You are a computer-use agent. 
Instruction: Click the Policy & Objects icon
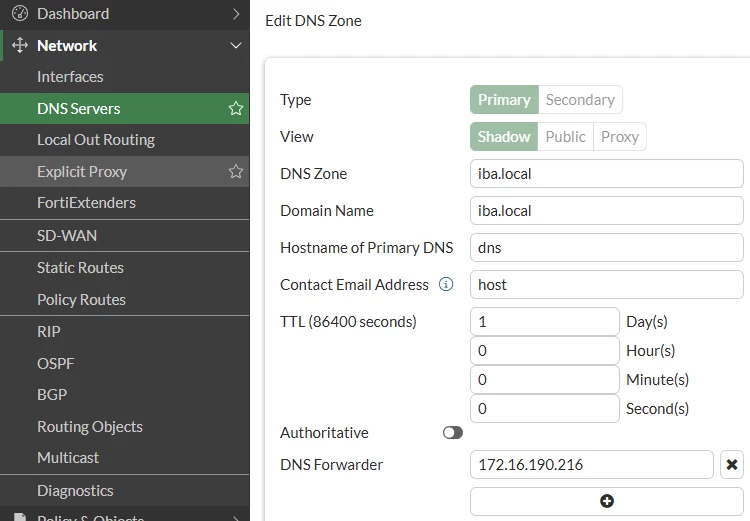point(20,517)
